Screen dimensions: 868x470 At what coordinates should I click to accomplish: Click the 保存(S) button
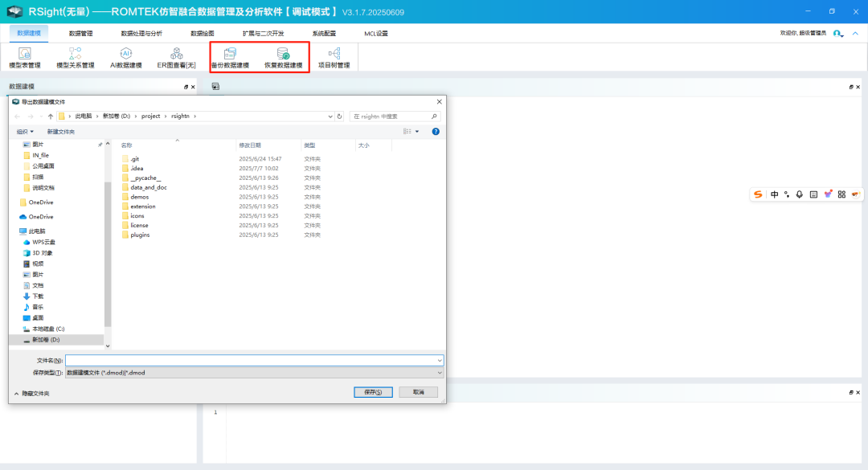tap(373, 392)
